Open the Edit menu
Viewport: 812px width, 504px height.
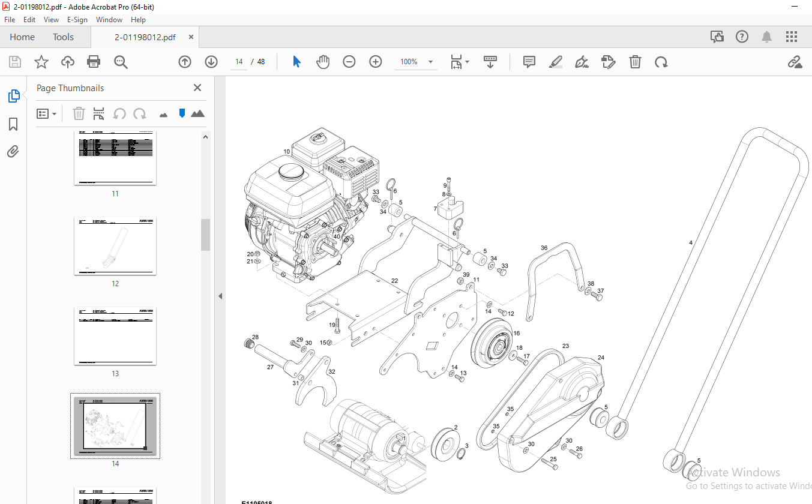pos(29,20)
